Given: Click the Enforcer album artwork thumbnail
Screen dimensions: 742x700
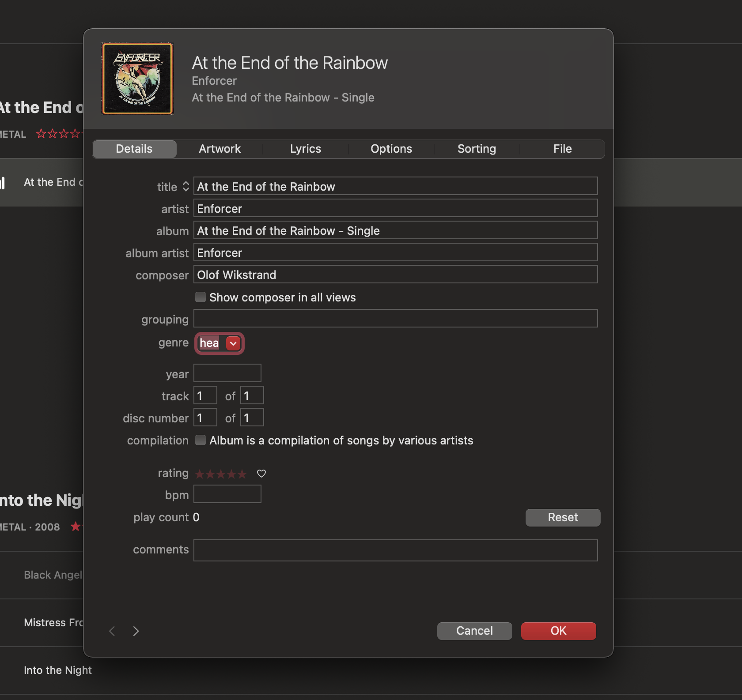Looking at the screenshot, I should (137, 79).
